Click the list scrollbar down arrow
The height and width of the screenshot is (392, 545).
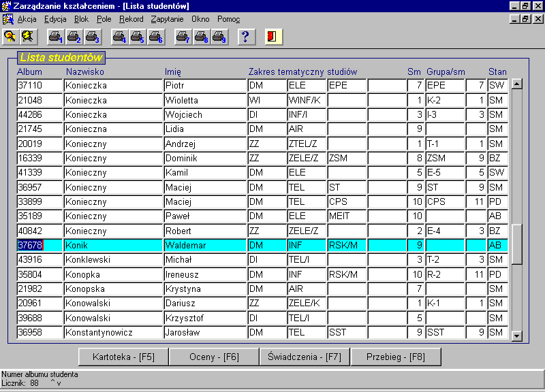point(517,336)
